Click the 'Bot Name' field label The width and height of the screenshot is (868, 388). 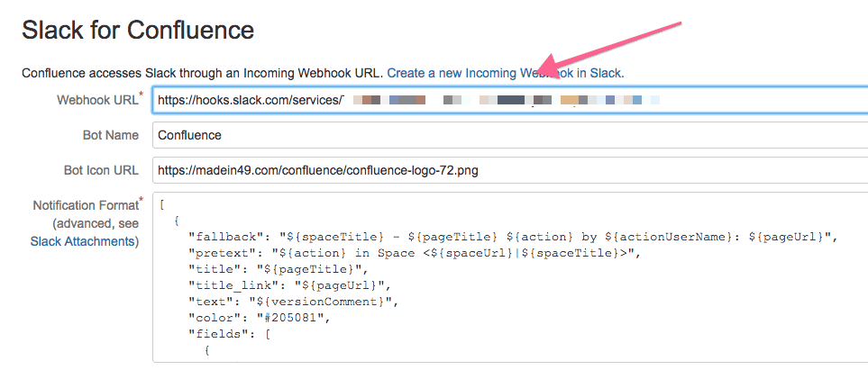click(x=111, y=135)
